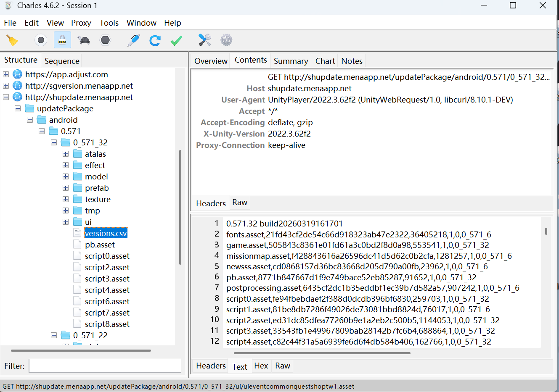
Task: Expand the texture folder
Action: (66, 199)
